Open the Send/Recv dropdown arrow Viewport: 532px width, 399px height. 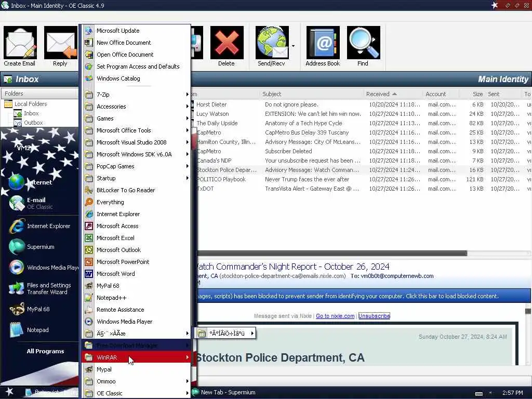293,46
